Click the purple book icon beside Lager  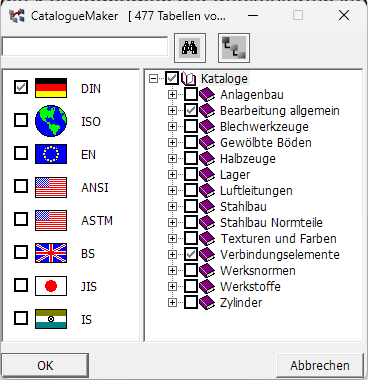pos(207,174)
